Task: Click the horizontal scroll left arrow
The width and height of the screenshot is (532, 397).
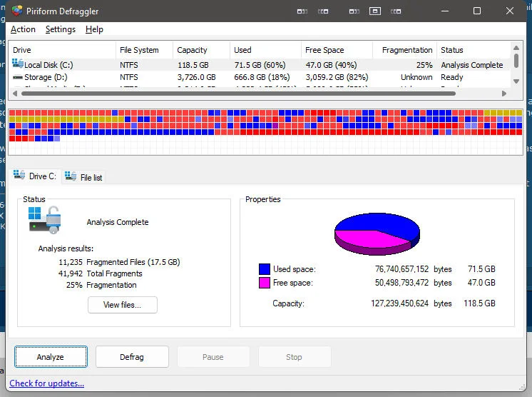Action: point(14,94)
